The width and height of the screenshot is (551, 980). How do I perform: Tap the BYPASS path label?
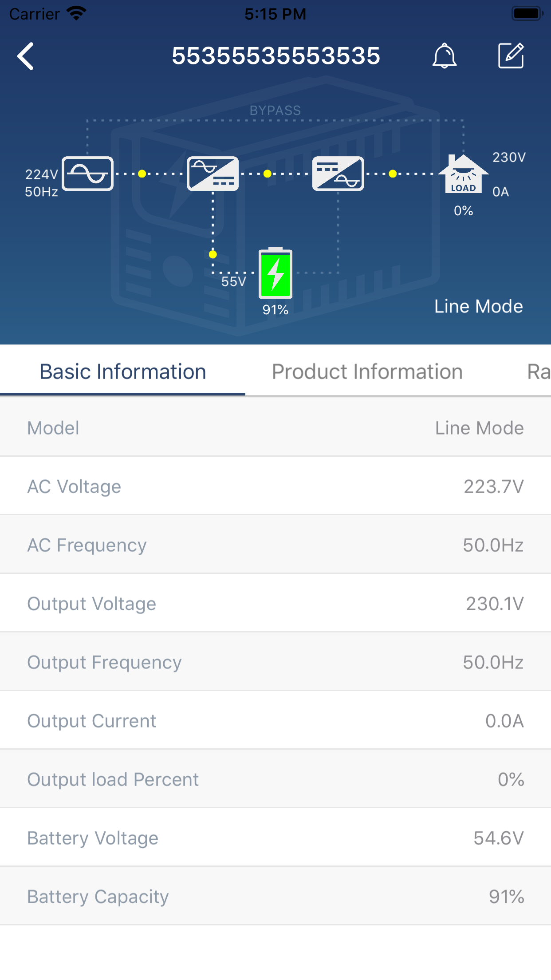(x=275, y=110)
